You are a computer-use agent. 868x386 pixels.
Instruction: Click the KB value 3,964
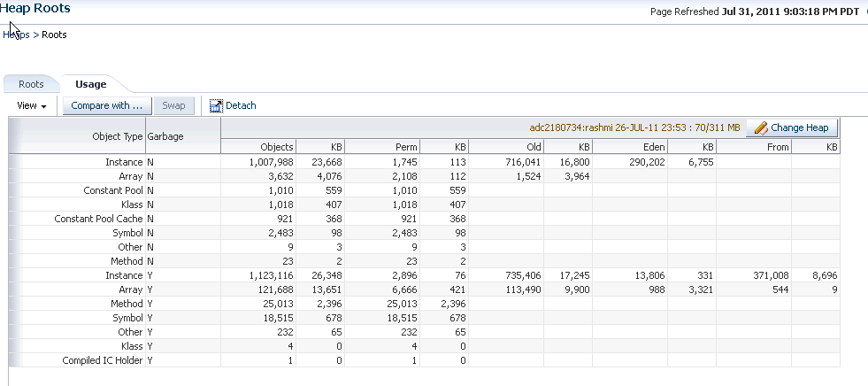tap(577, 177)
